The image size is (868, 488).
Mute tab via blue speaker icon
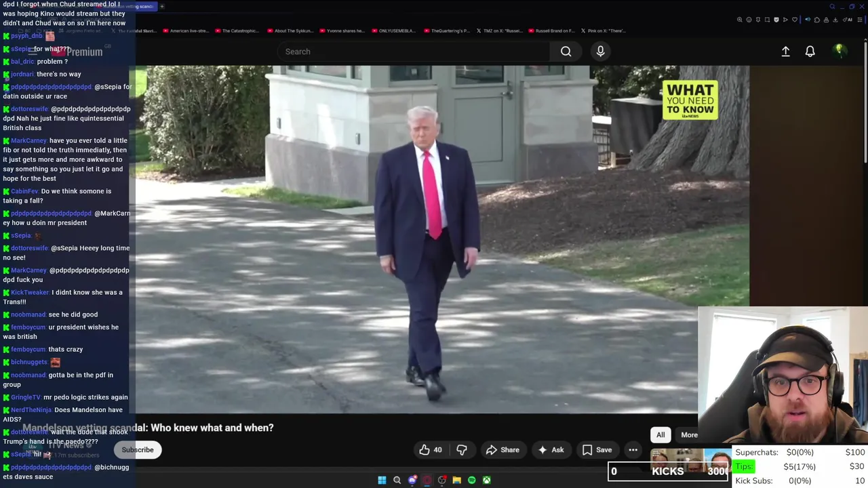tap(808, 20)
